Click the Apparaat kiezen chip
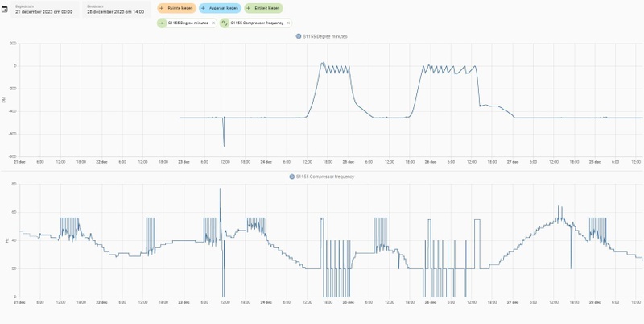This screenshot has height=324, width=644. click(x=220, y=8)
